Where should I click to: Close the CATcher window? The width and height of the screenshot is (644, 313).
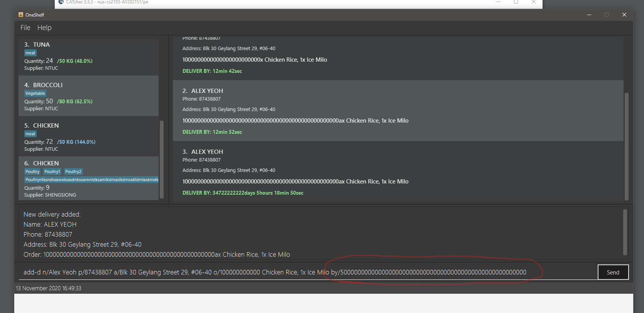pyautogui.click(x=534, y=2)
